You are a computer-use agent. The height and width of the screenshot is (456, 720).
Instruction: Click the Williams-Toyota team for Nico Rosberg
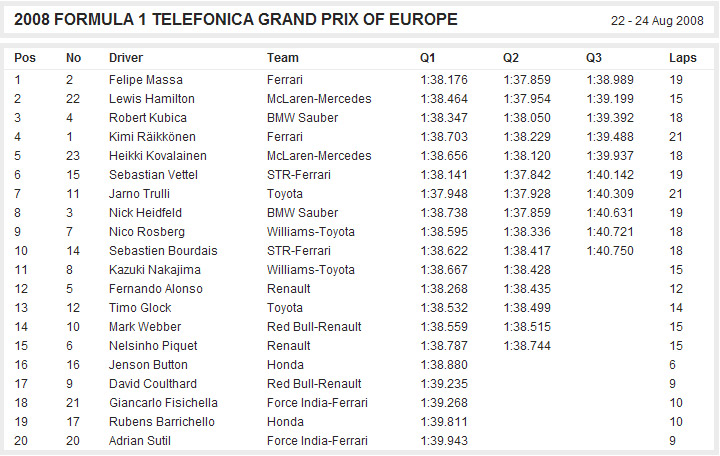click(x=311, y=232)
